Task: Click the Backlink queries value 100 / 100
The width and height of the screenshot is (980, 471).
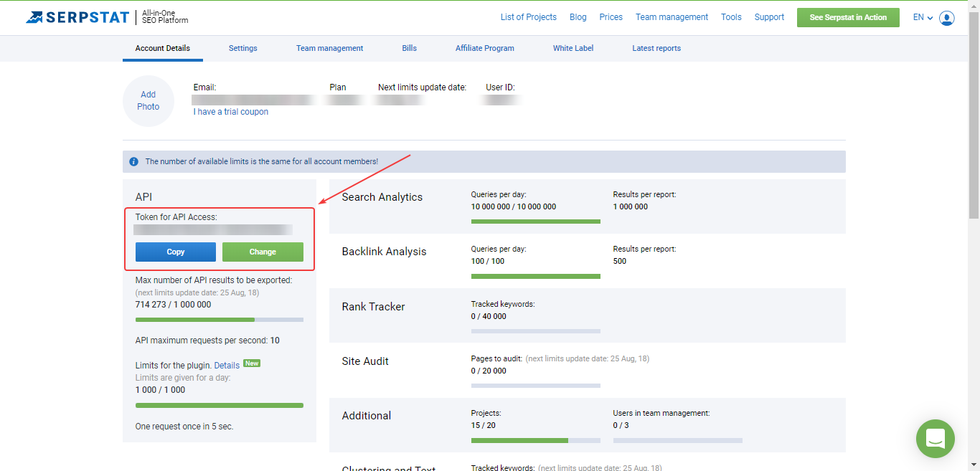Action: pos(488,261)
